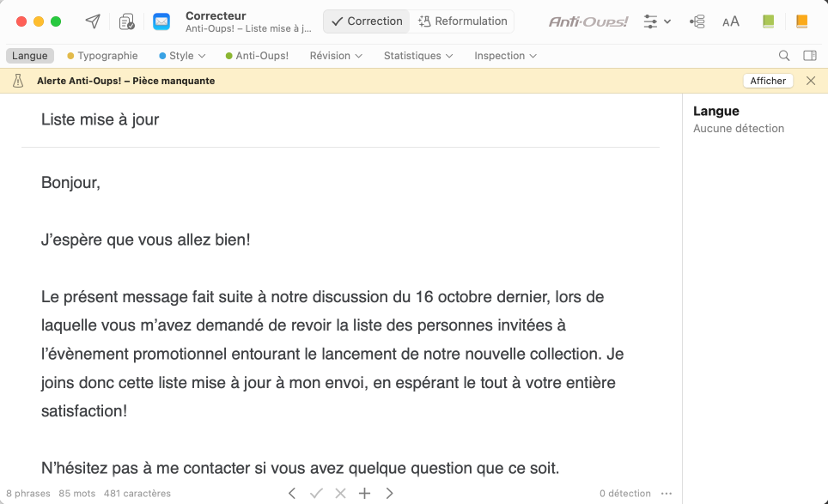Viewport: 828px width, 504px height.
Task: Click the text size AA icon
Action: (x=731, y=21)
